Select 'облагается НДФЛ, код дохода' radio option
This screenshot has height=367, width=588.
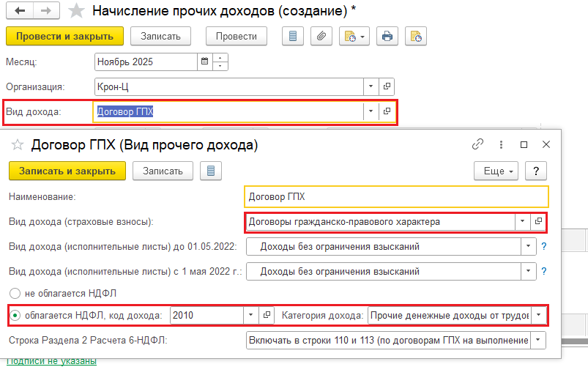(15, 316)
